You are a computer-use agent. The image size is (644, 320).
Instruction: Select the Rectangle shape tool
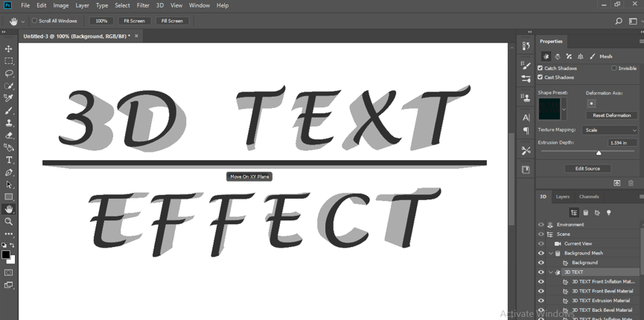pyautogui.click(x=8, y=196)
